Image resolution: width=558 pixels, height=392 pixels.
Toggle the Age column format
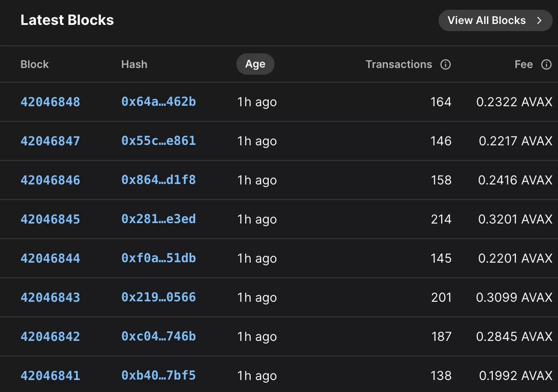pos(255,64)
